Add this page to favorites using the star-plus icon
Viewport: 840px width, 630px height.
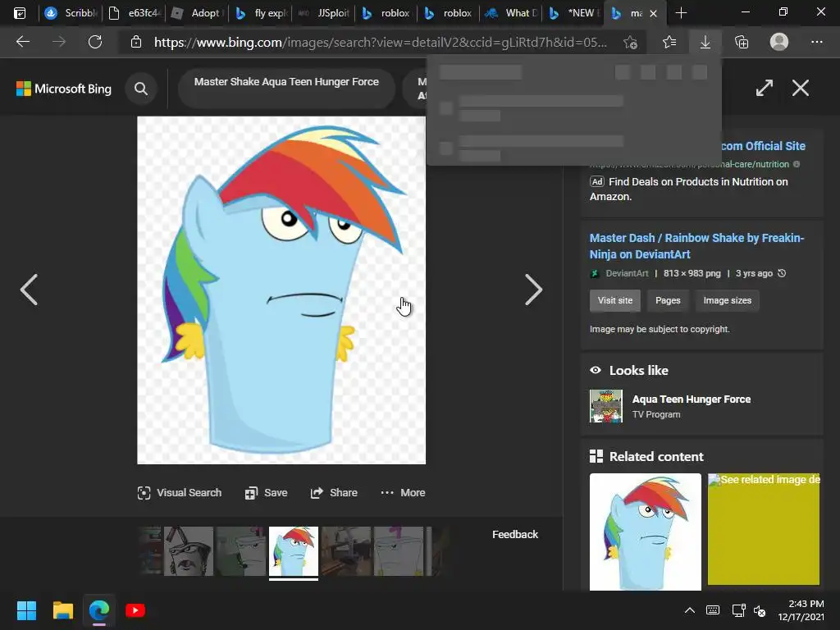(631, 43)
